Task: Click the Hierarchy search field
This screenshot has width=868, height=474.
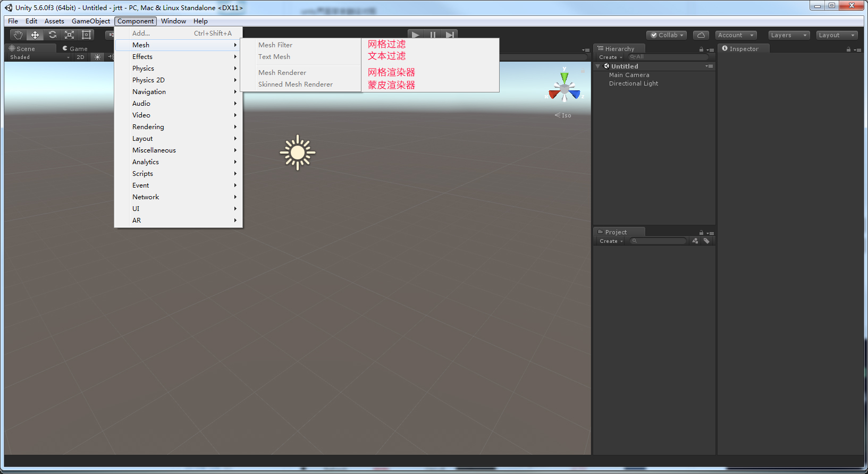Action: pyautogui.click(x=669, y=57)
